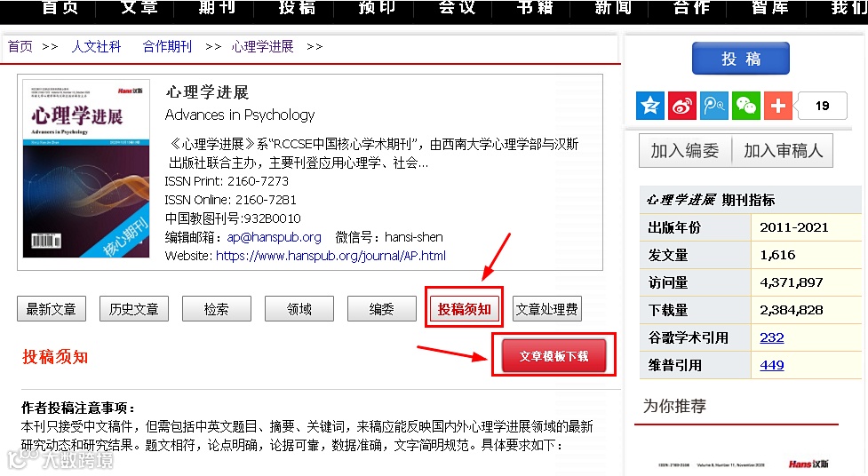Open the 会议 top navigation item
868x476 pixels.
tap(456, 8)
